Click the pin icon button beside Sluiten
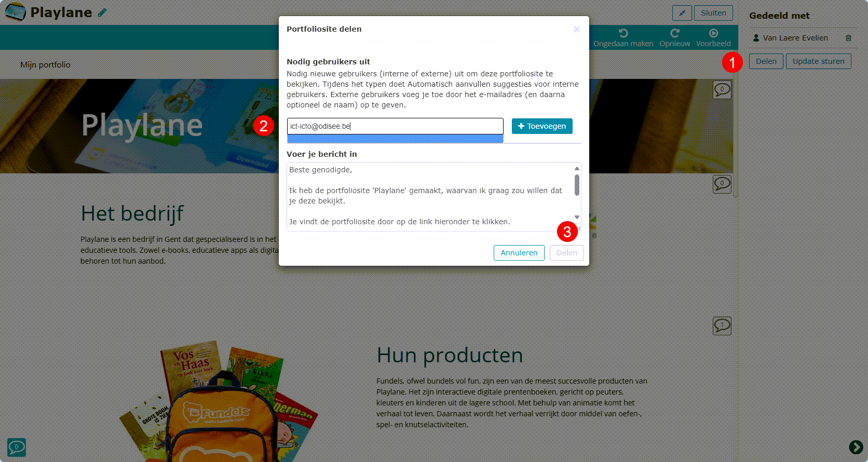The height and width of the screenshot is (462, 868). (682, 13)
